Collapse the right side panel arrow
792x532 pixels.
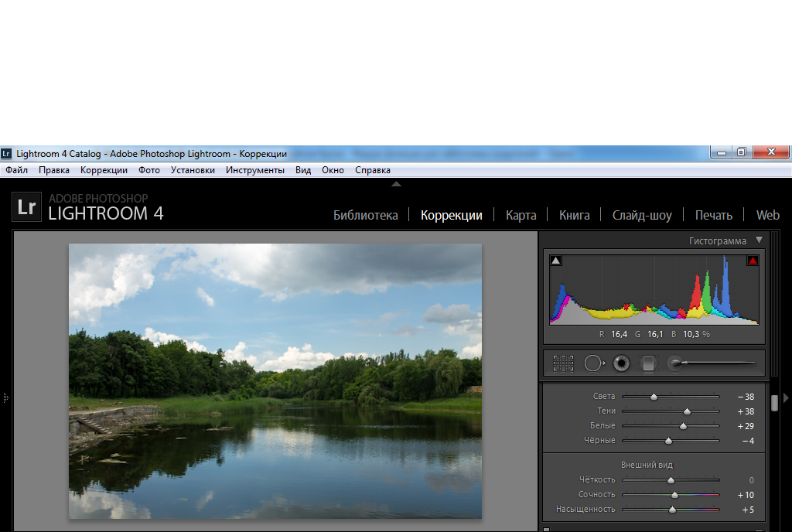point(787,397)
